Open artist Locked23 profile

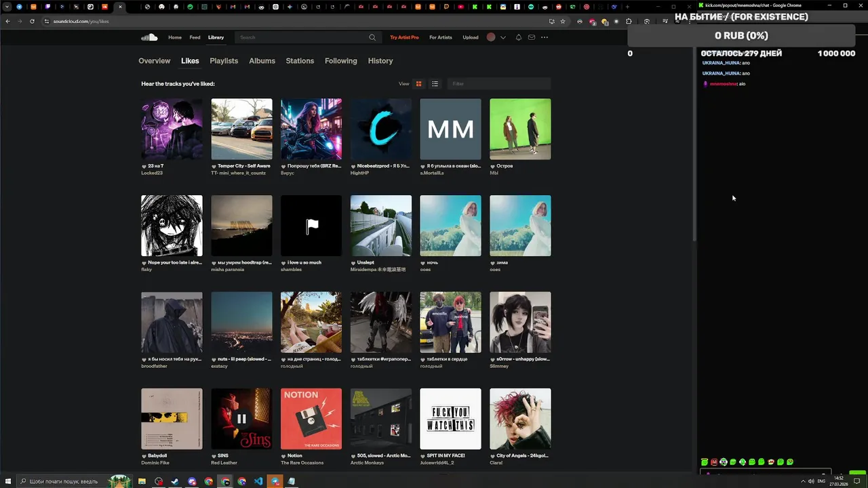(x=152, y=173)
